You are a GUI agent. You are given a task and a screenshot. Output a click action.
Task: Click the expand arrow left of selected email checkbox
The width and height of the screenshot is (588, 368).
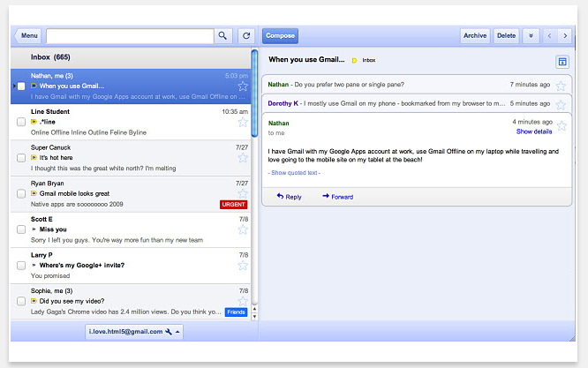pyautogui.click(x=14, y=86)
